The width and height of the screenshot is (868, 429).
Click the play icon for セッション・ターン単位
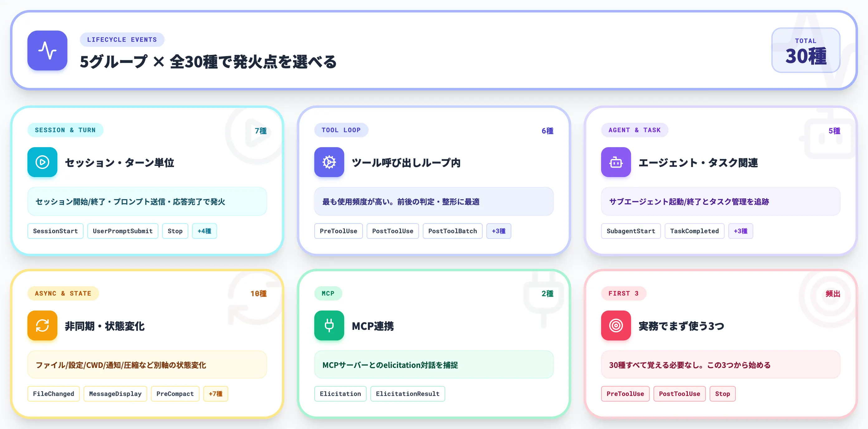tap(42, 162)
